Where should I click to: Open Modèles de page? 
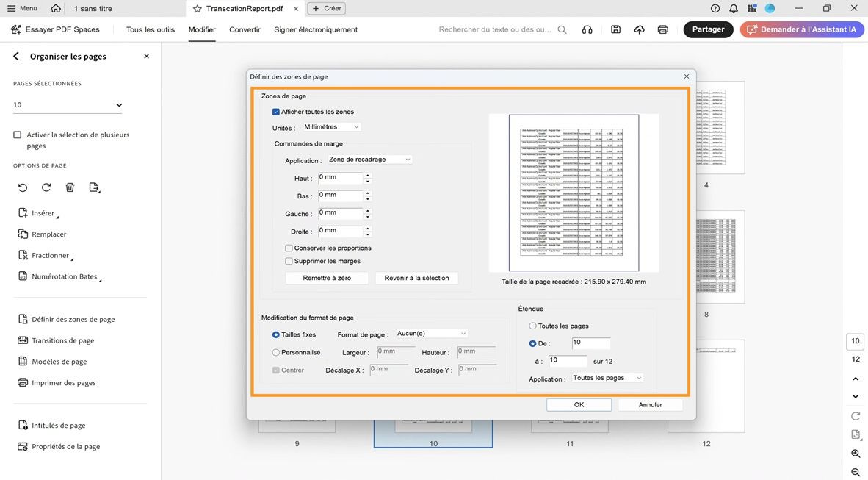pos(53,362)
